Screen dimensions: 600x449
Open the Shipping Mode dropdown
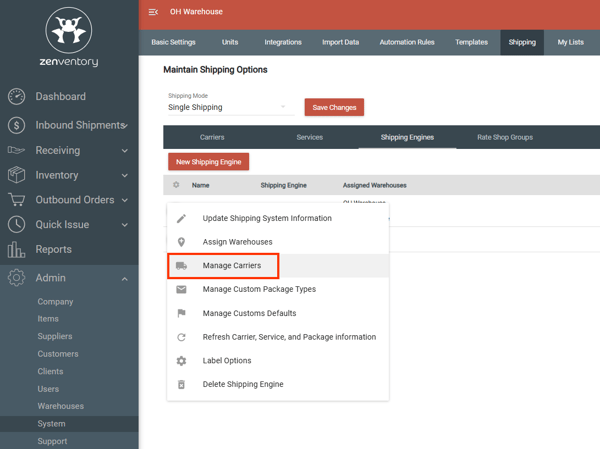click(227, 107)
